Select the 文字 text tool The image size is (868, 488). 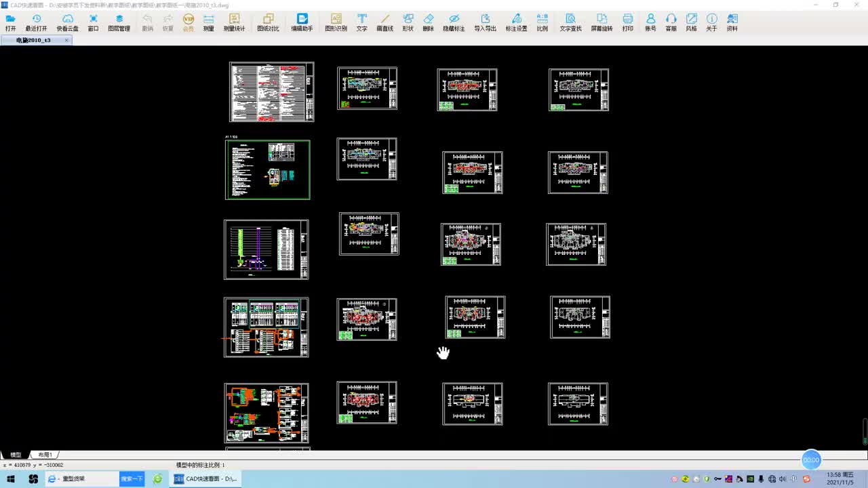pos(361,22)
